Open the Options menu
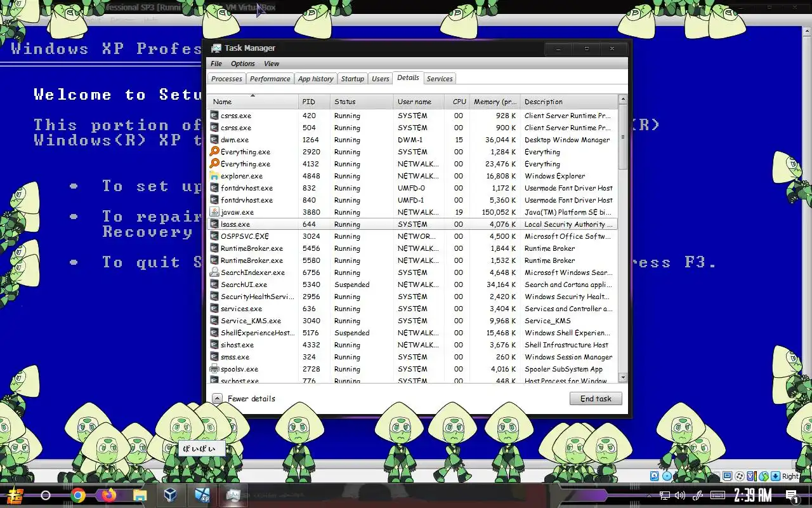 (x=242, y=63)
